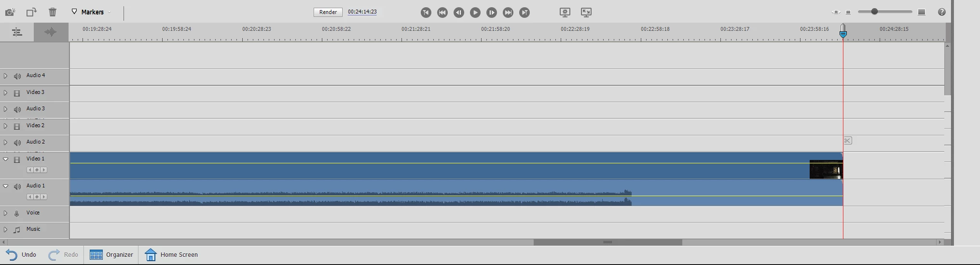Image resolution: width=980 pixels, height=265 pixels.
Task: Click the Render button
Action: point(328,12)
